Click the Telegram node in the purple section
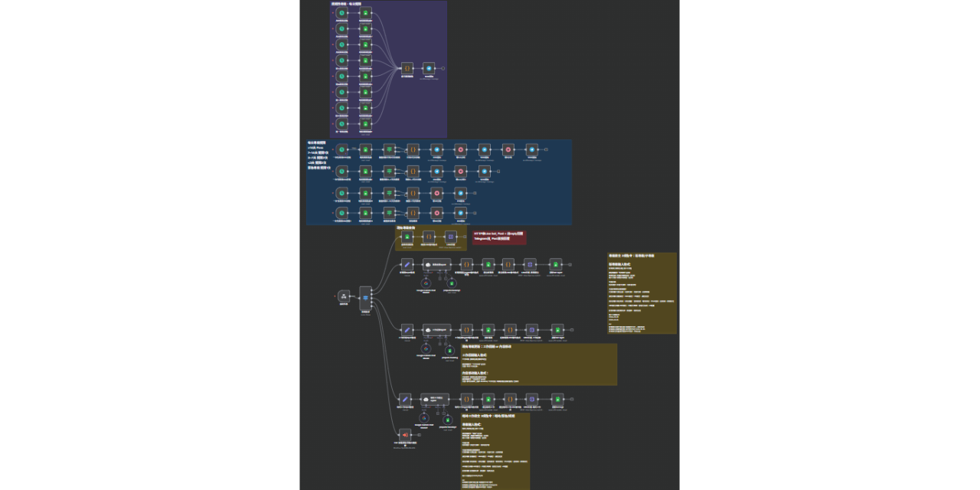980x490 pixels. (x=429, y=68)
